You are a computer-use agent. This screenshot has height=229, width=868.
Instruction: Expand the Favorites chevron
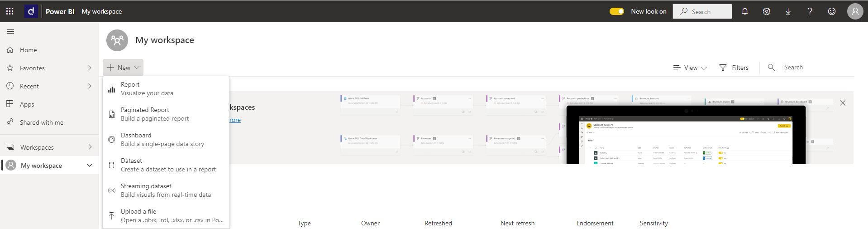click(90, 68)
